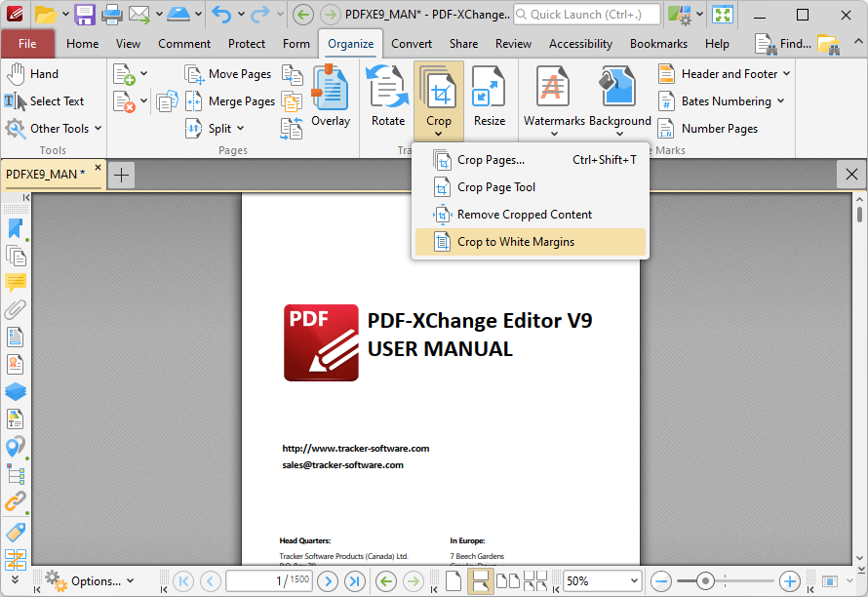
Task: Click the Print icon in title bar
Action: tap(111, 15)
